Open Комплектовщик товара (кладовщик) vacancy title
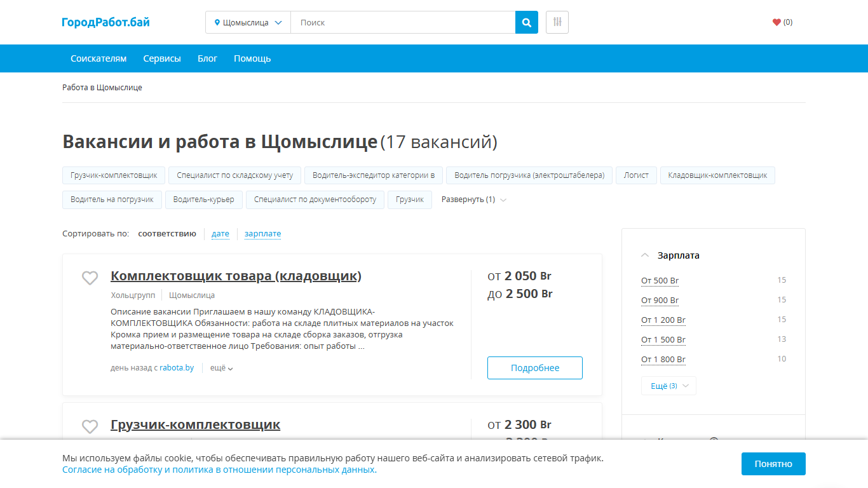The image size is (868, 488). pyautogui.click(x=236, y=276)
